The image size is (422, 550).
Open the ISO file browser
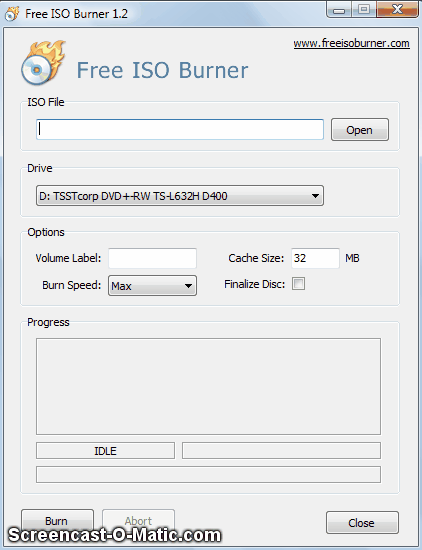(360, 130)
